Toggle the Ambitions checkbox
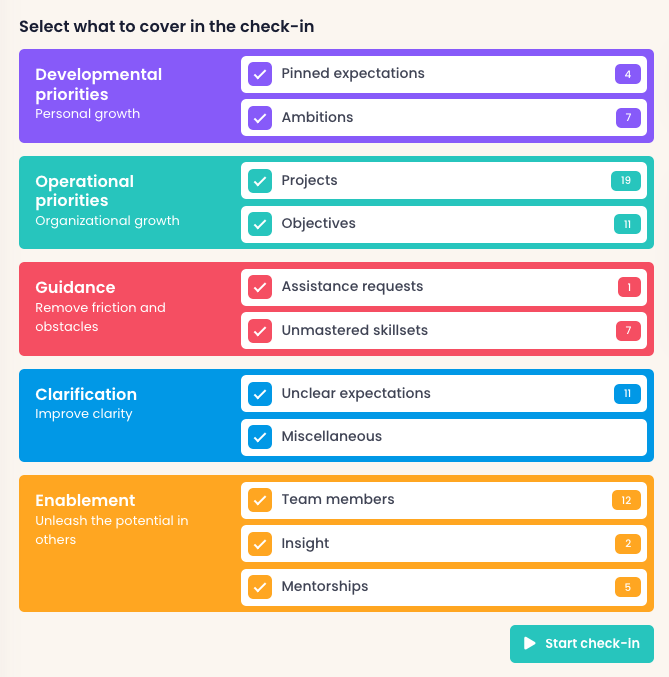This screenshot has width=669, height=677. (x=260, y=118)
